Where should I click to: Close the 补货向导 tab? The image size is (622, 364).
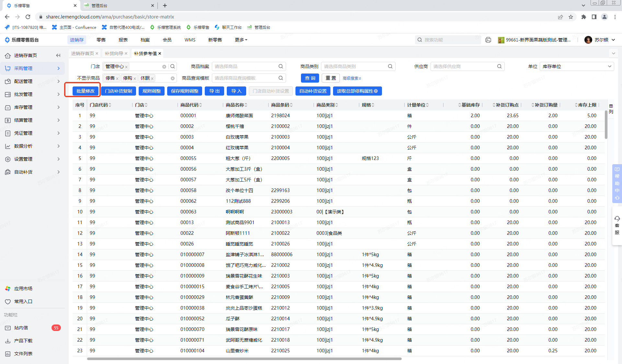(126, 53)
